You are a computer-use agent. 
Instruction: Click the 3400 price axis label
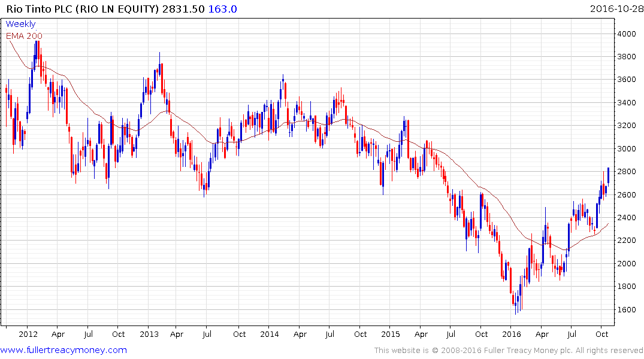pos(627,103)
